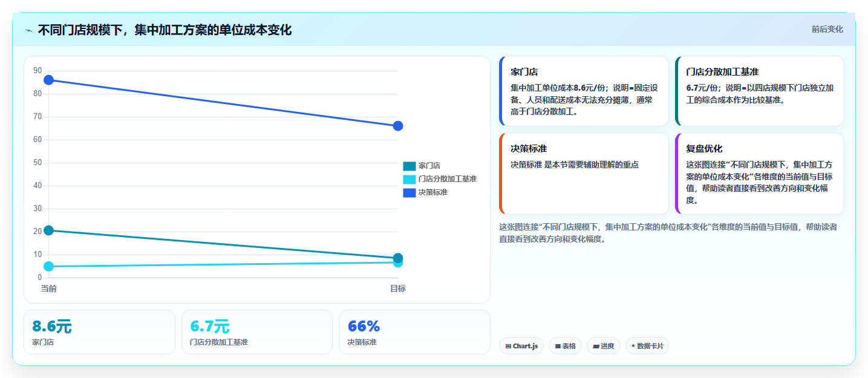Image resolution: width=868 pixels, height=378 pixels.
Task: Click the 6.7元 stat card
Action: click(257, 332)
